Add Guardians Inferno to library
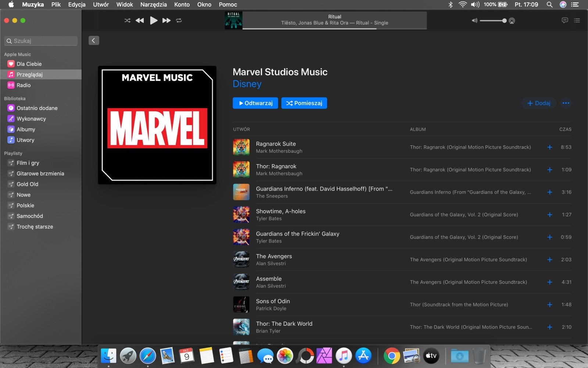Image resolution: width=588 pixels, height=368 pixels. pyautogui.click(x=550, y=192)
